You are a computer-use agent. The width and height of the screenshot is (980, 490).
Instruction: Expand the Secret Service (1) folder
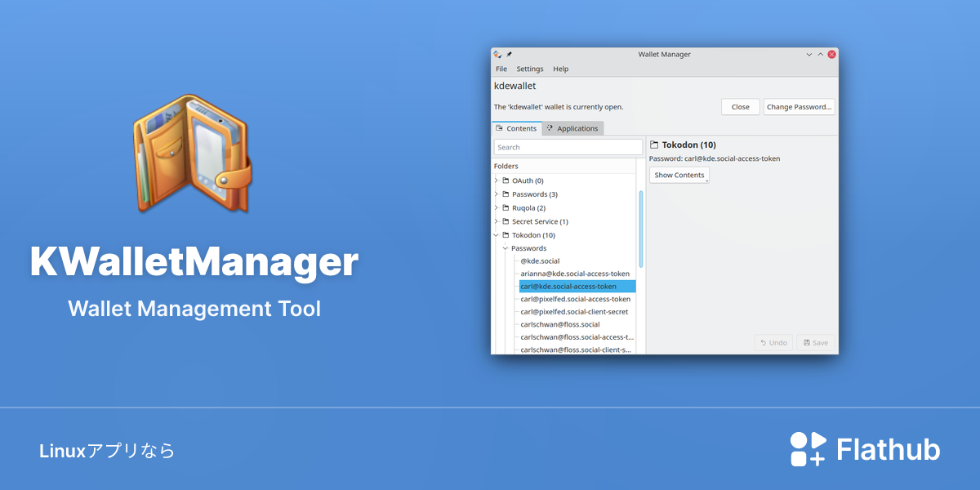496,221
